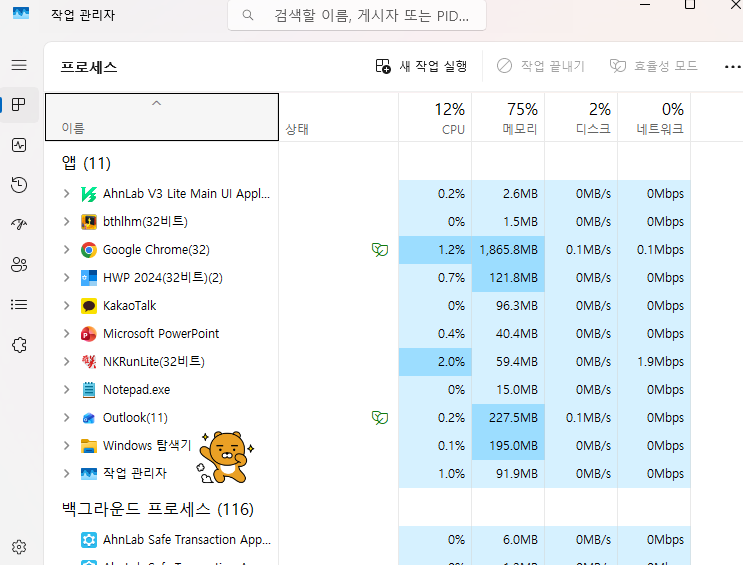Sort by the 네트워크 column header
743x565 pixels.
[654, 117]
